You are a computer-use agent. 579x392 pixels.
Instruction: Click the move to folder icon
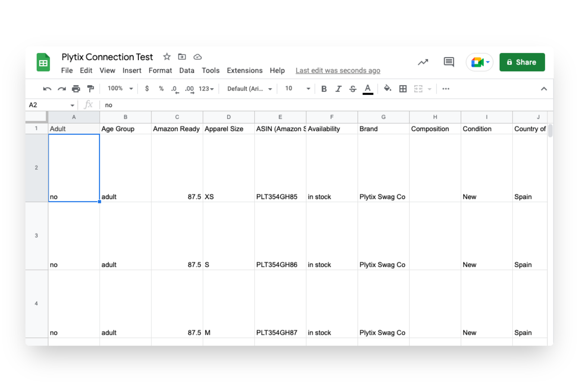tap(182, 57)
